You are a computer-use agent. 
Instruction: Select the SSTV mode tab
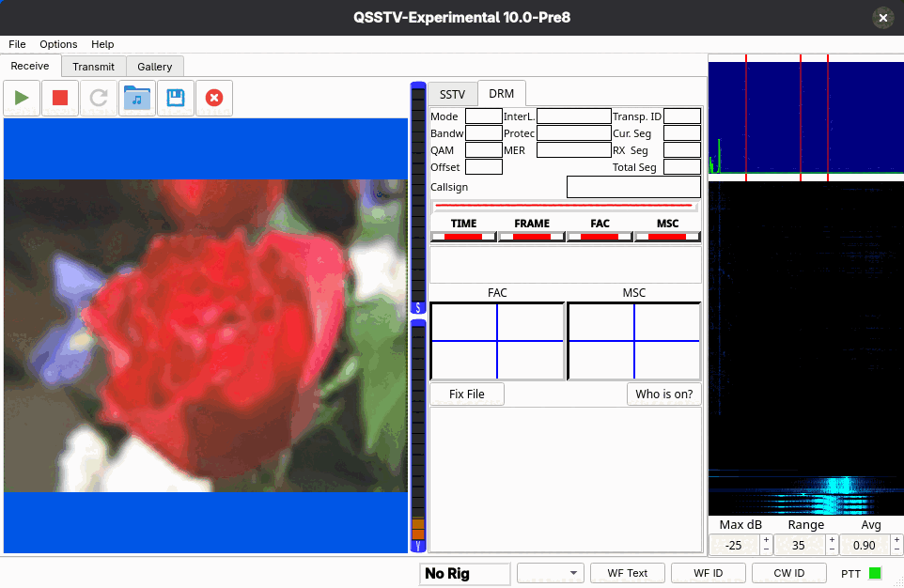click(453, 95)
